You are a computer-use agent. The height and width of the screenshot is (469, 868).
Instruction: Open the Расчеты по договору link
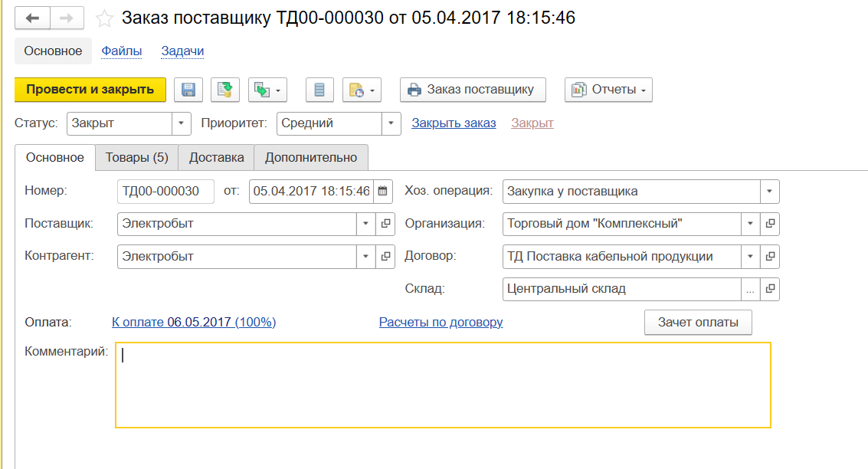(441, 323)
